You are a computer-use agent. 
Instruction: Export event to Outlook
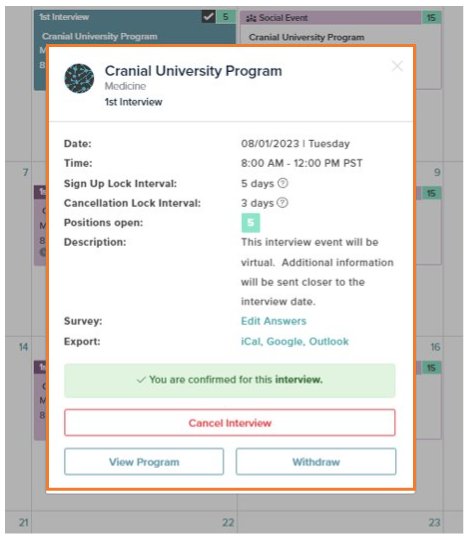329,341
